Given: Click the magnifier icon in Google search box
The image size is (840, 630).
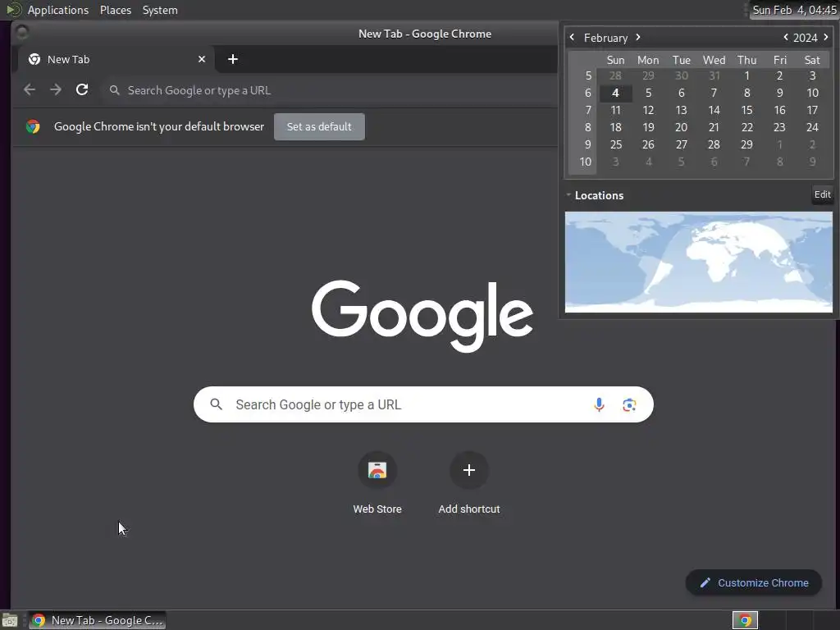Looking at the screenshot, I should coord(216,404).
